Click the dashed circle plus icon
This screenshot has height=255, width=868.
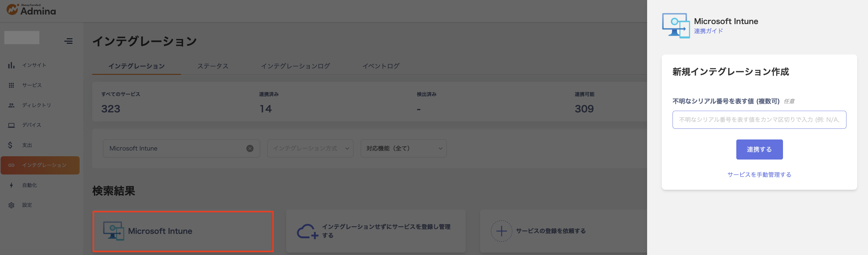pos(501,231)
